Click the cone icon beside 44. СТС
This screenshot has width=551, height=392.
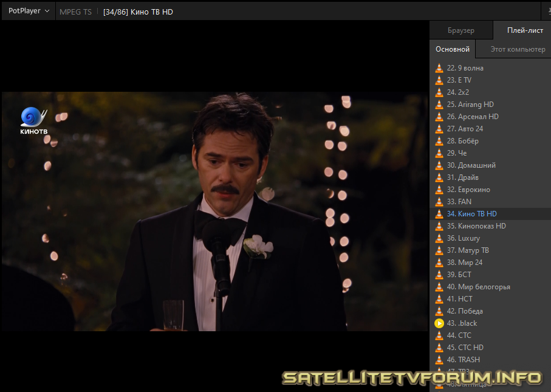pos(439,335)
